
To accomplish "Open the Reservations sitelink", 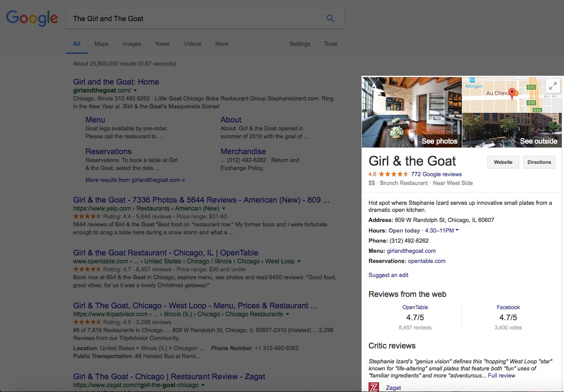I will [x=109, y=151].
